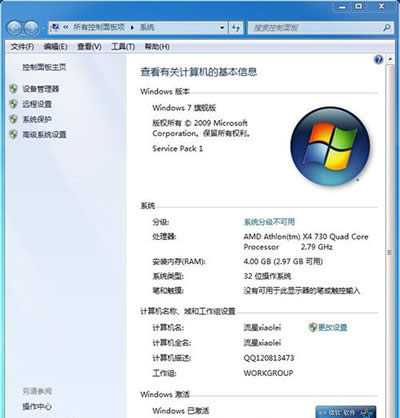The width and height of the screenshot is (400, 418).
Task: Click the shield icon beside 远程设置
Action: tap(13, 104)
